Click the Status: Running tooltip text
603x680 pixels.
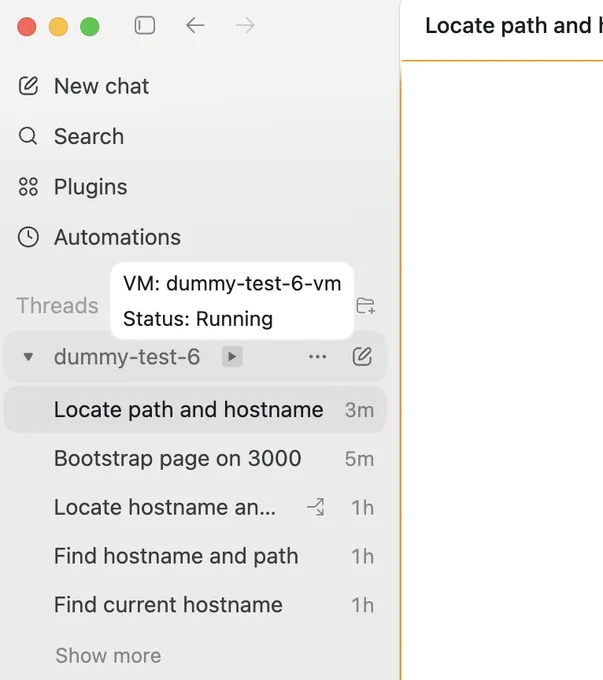coord(198,319)
